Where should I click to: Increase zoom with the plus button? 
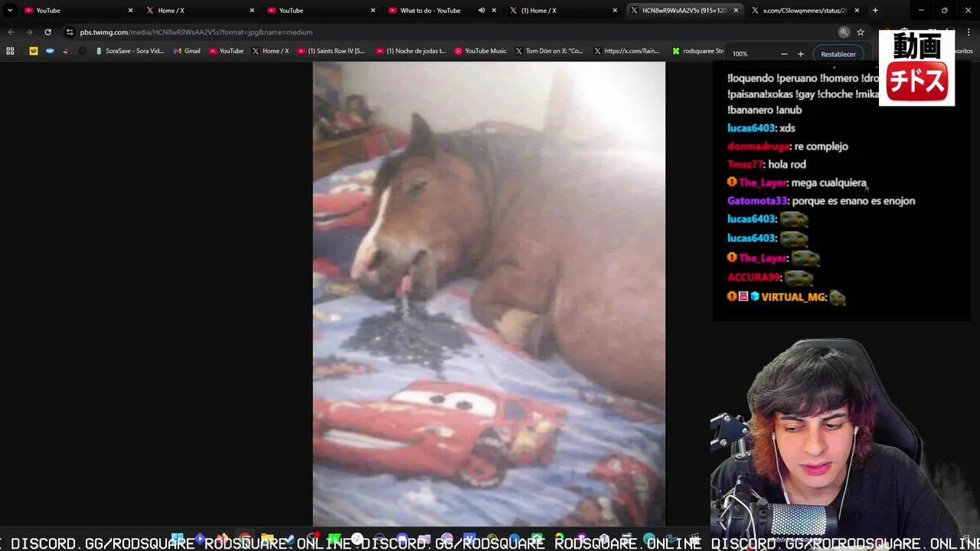801,54
